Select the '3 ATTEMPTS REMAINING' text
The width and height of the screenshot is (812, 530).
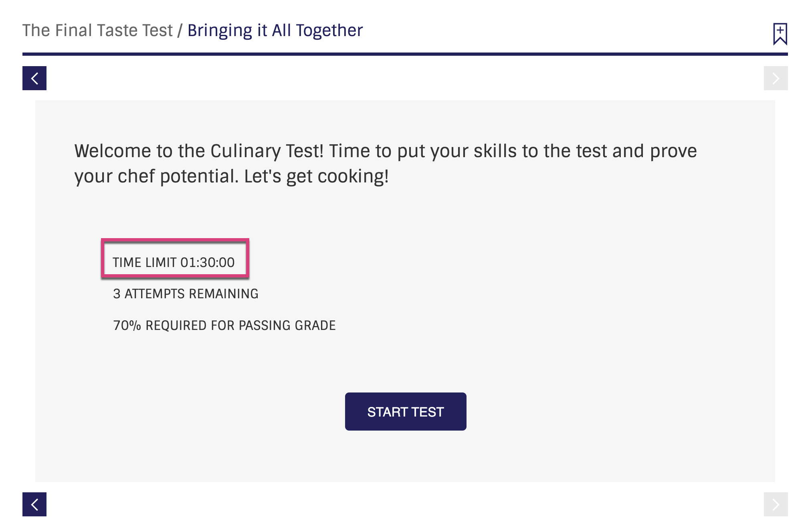186,293
